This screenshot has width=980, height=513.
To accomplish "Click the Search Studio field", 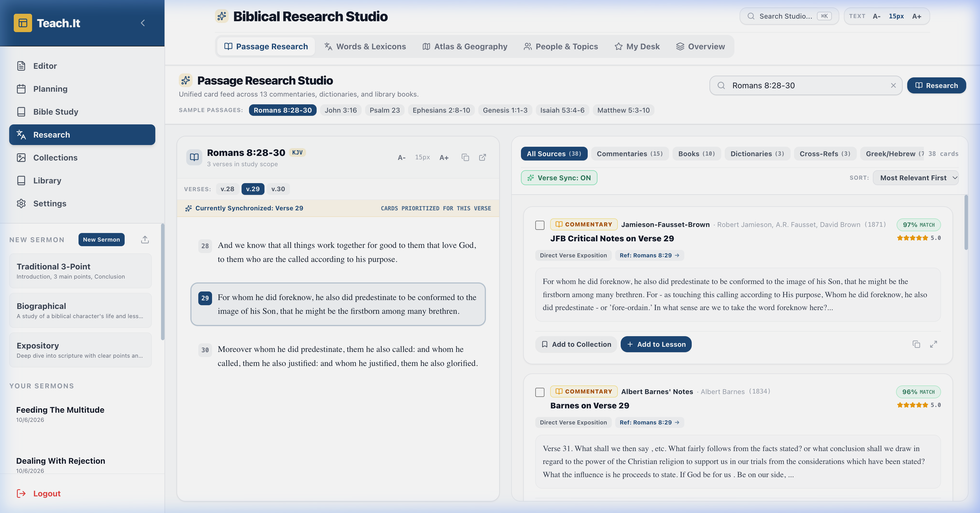I will click(789, 16).
